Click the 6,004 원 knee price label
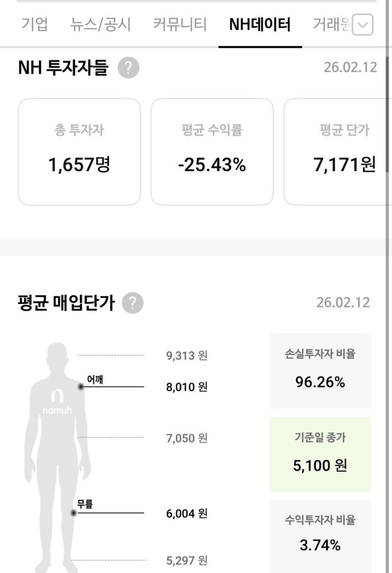This screenshot has width=392, height=573. pos(187,513)
